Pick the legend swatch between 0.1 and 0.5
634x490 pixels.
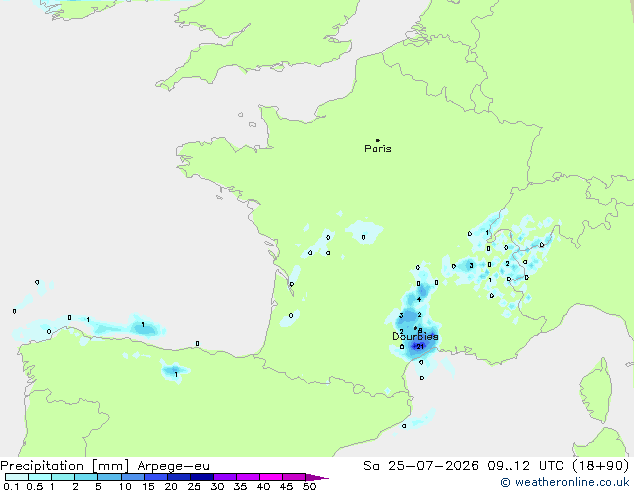point(17,477)
